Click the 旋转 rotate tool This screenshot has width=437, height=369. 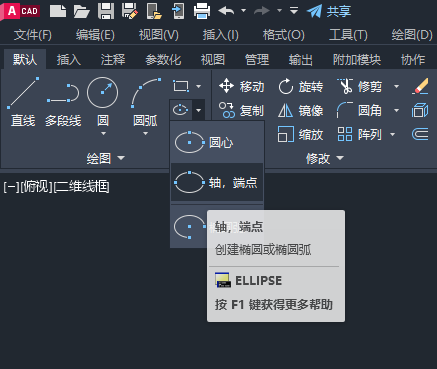[x=301, y=86]
